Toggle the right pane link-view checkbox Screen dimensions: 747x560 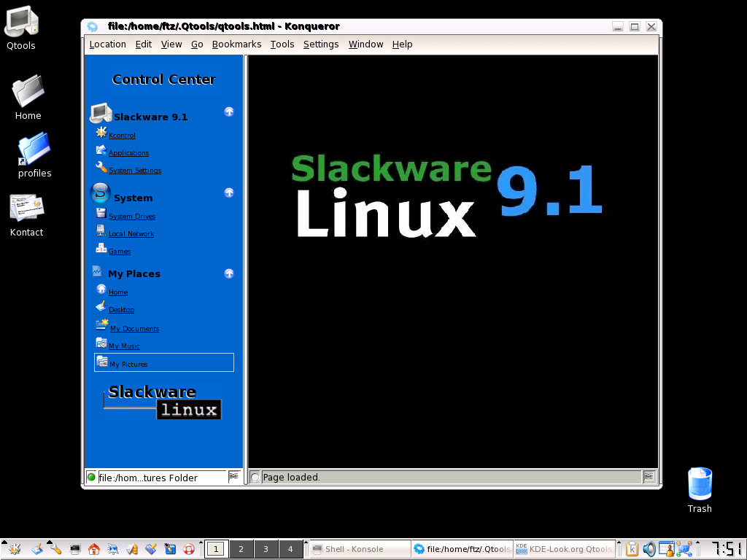click(x=255, y=477)
